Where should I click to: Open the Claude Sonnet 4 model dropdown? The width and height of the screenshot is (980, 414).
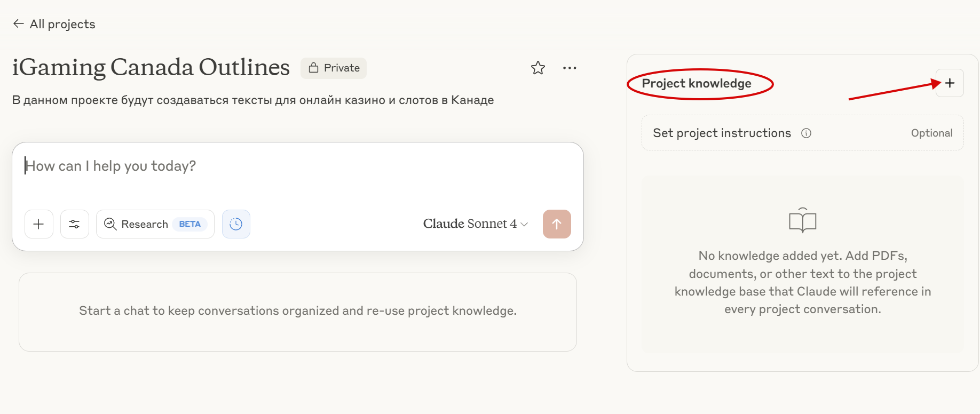pyautogui.click(x=476, y=224)
